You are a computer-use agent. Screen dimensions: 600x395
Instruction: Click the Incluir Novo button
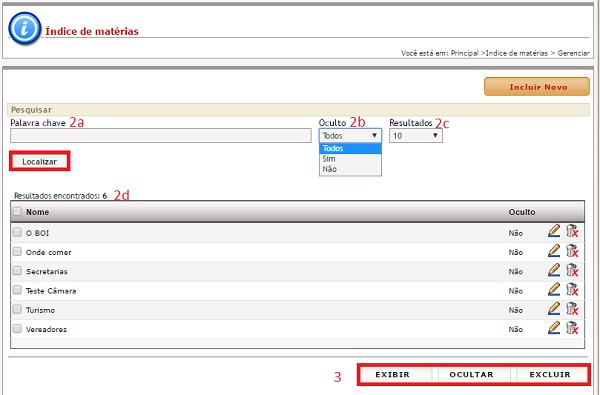pos(537,87)
